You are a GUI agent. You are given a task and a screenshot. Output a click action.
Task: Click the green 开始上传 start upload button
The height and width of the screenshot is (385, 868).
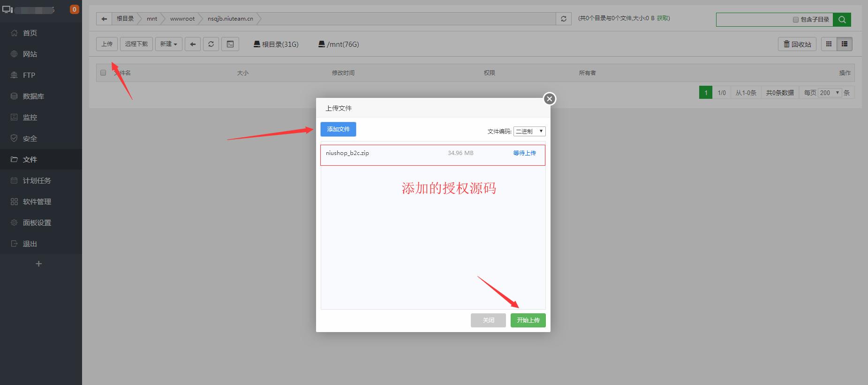coord(528,320)
